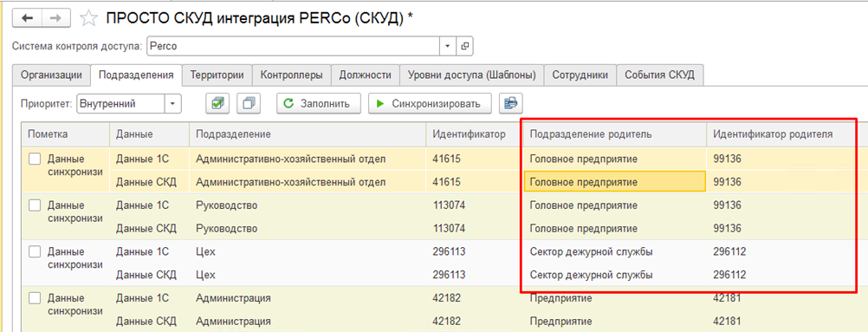Select identifier cell 113074 in Данные 1С row
The width and height of the screenshot is (868, 332).
(x=475, y=205)
